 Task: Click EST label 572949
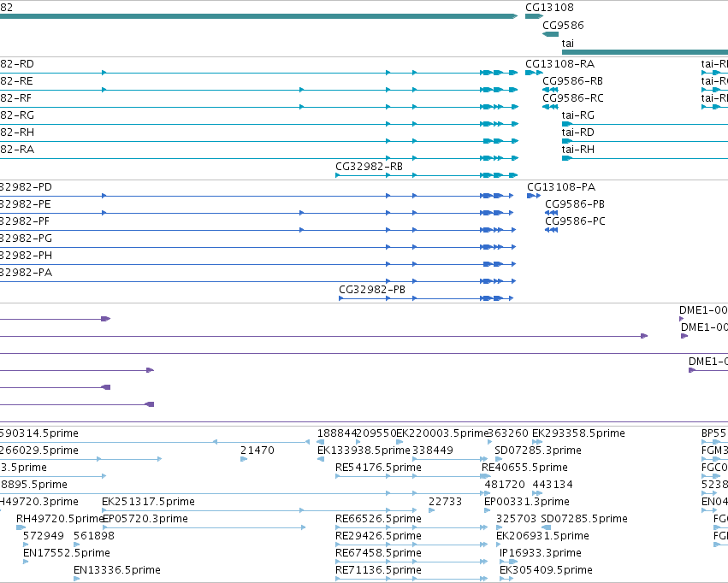[x=43, y=536]
